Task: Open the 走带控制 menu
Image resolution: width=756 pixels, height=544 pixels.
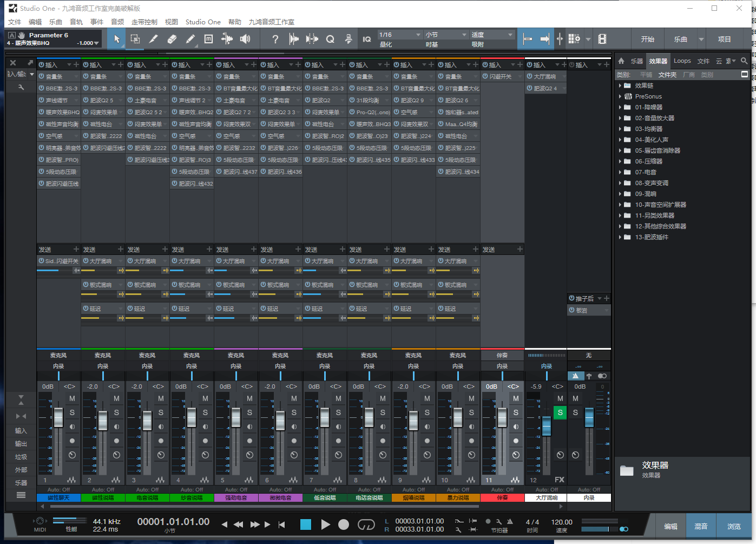Action: [x=144, y=22]
